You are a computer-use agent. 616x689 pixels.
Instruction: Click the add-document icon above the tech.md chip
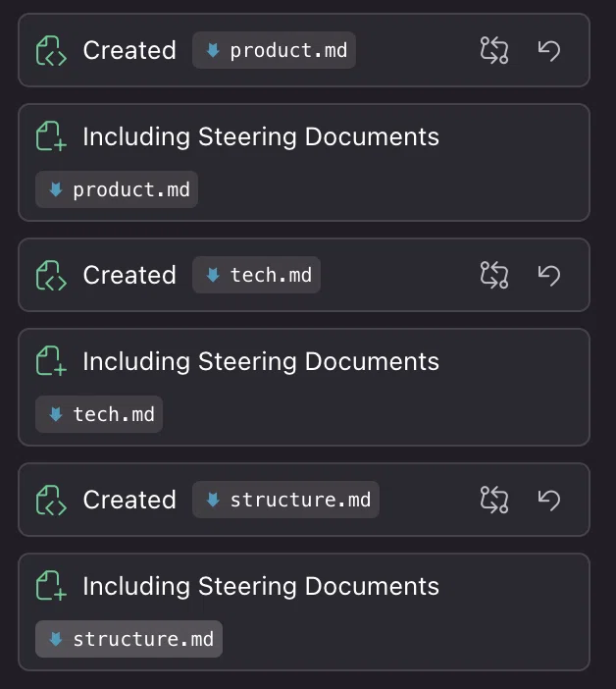pyautogui.click(x=51, y=361)
